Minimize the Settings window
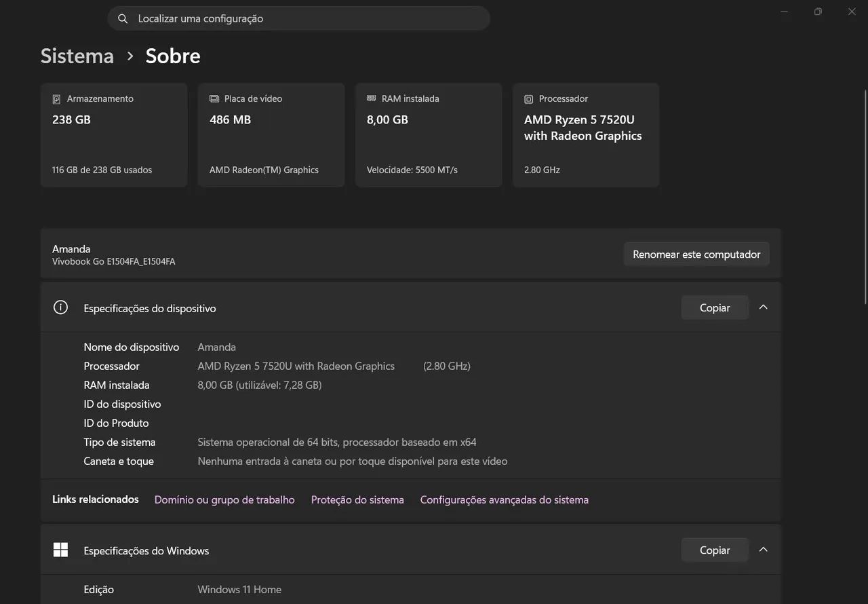868x604 pixels. point(785,12)
